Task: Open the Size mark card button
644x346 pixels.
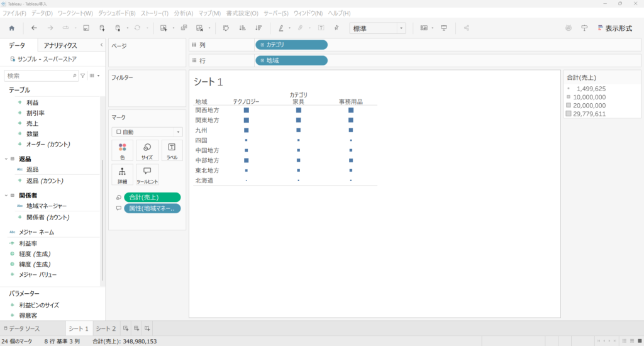Action: click(147, 151)
